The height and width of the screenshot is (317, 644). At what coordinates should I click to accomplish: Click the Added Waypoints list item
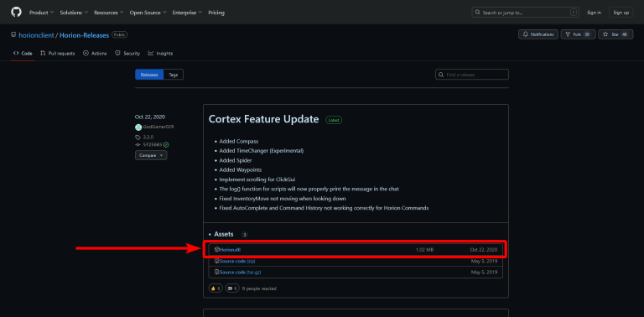(241, 169)
